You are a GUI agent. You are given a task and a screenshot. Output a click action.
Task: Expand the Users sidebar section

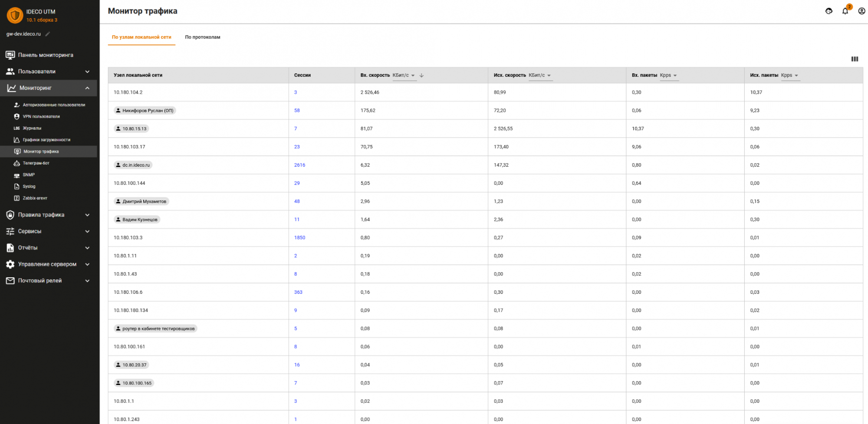point(87,72)
